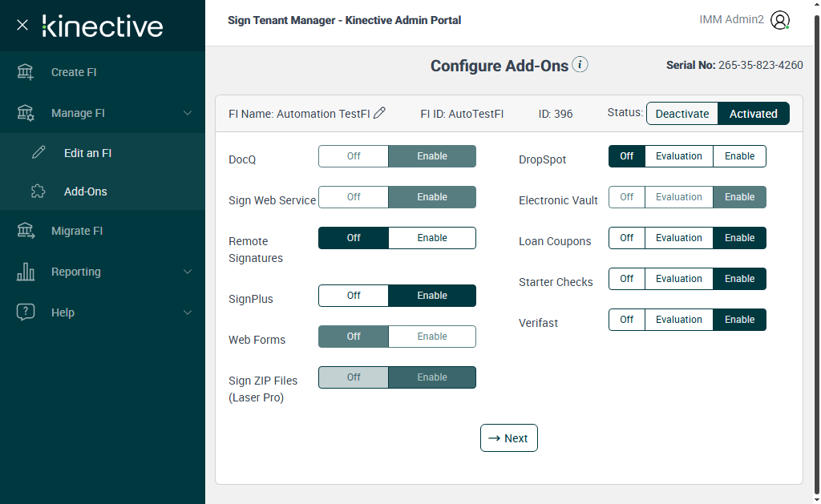Enable Web Forms
Viewport: 821px width, 504px height.
pyautogui.click(x=432, y=336)
